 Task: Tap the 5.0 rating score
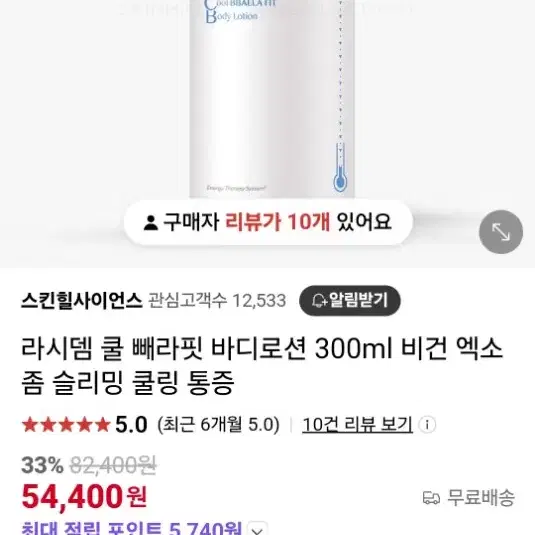click(x=131, y=425)
